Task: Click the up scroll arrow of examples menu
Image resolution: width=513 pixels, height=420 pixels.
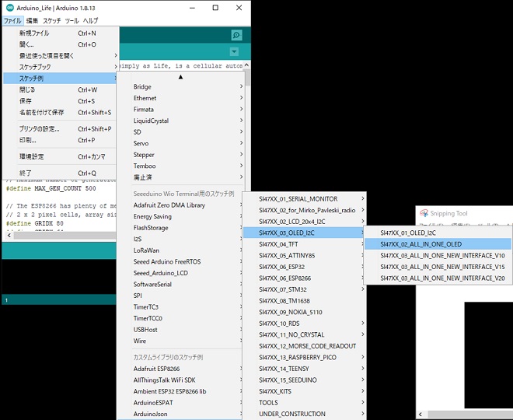Action: (x=180, y=77)
